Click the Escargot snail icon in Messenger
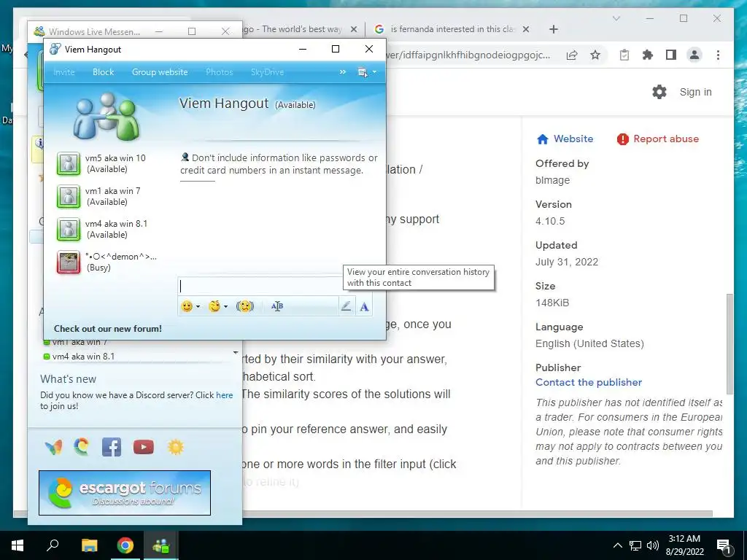This screenshot has height=560, width=747. click(x=82, y=447)
